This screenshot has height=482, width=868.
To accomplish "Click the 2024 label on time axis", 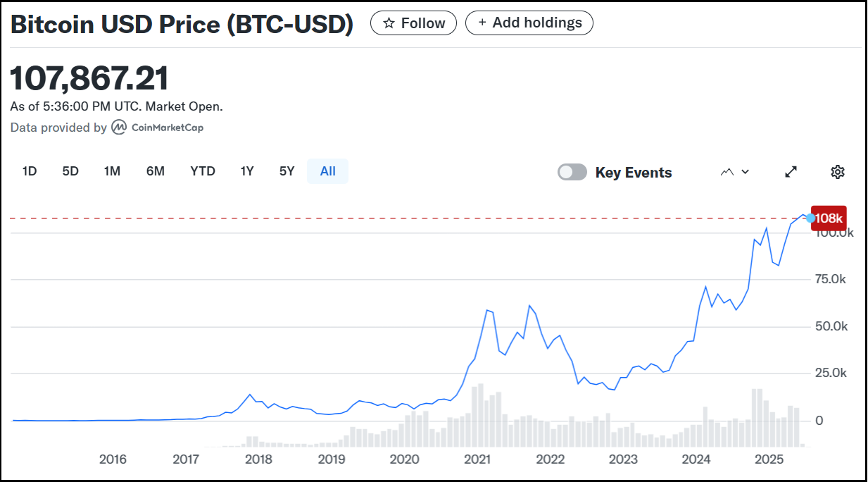I will point(696,460).
